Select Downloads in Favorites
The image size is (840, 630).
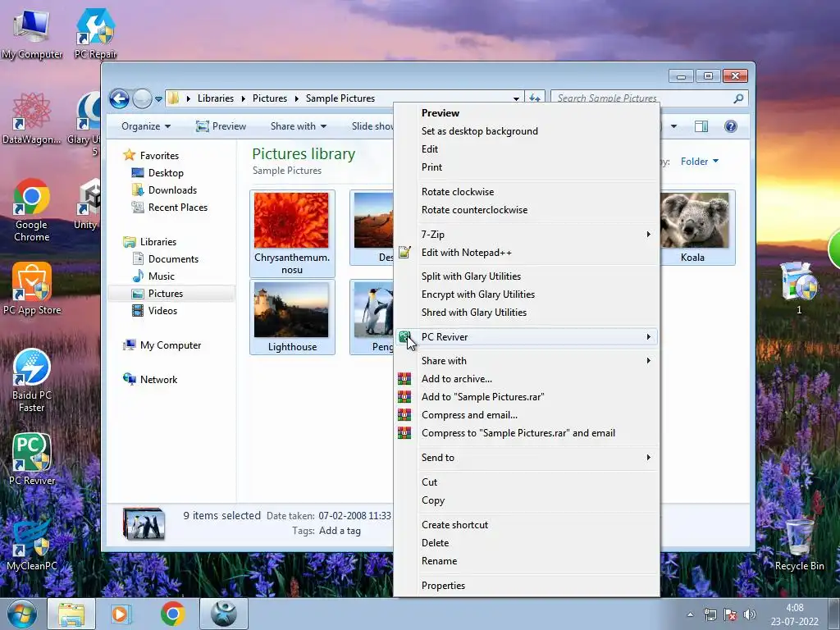click(164, 190)
